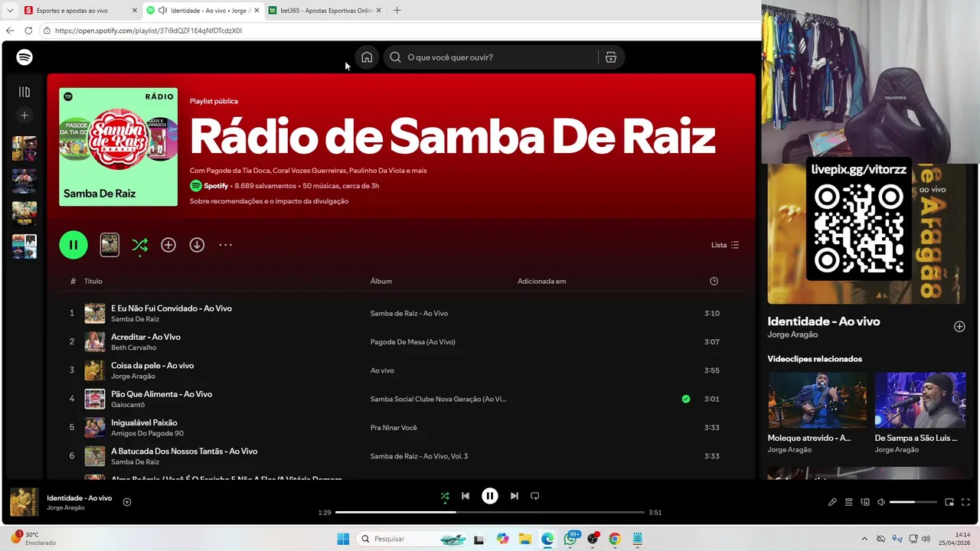Show hidden system tray icons chevron
The image size is (980, 551).
tap(864, 539)
